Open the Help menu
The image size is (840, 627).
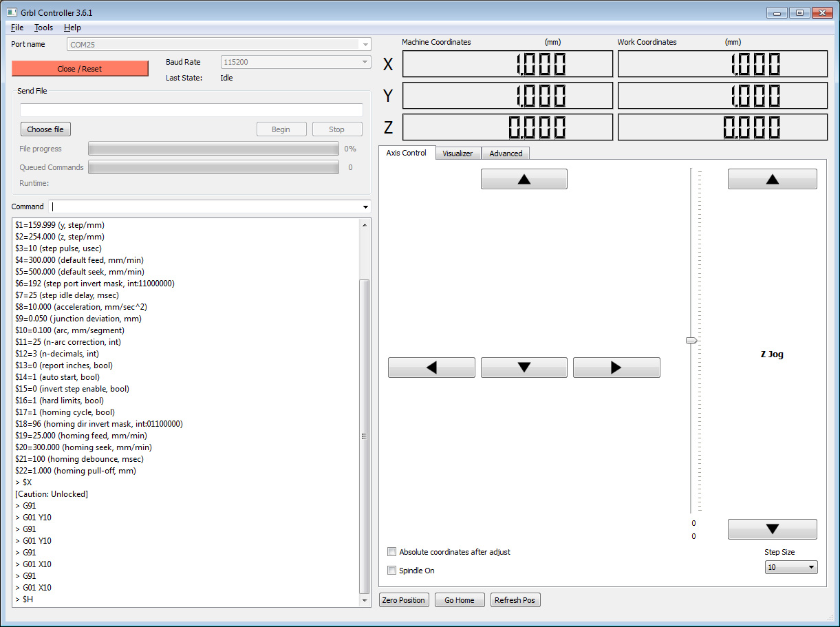(x=72, y=28)
